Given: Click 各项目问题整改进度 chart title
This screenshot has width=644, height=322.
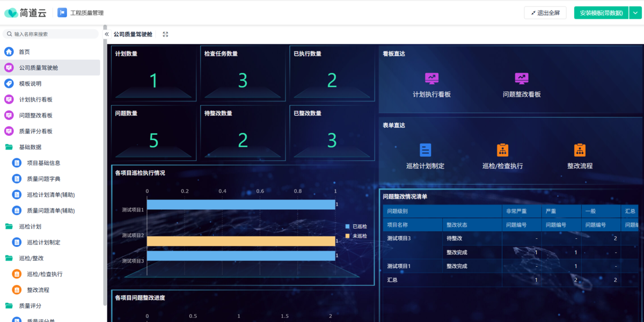Looking at the screenshot, I should click(x=140, y=298).
